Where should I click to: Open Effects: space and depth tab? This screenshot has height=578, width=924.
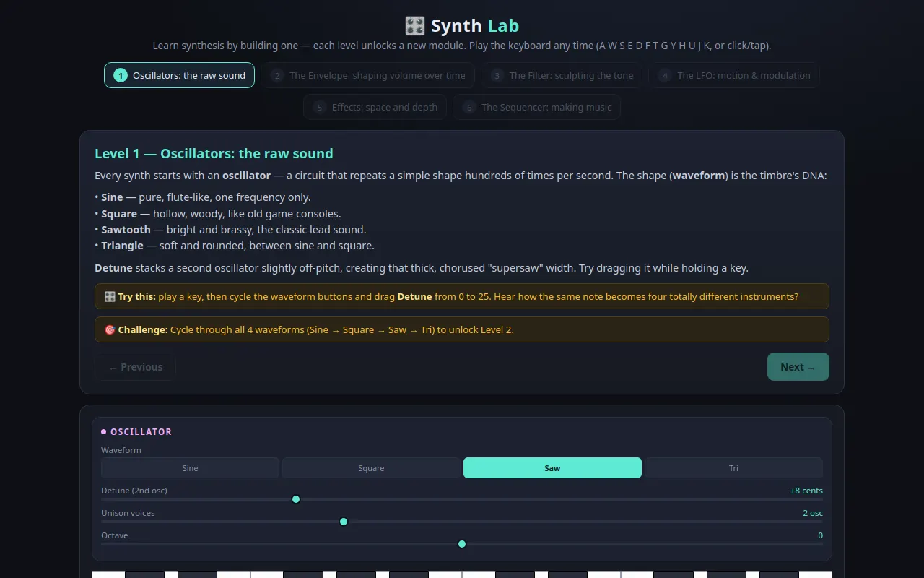(x=375, y=107)
